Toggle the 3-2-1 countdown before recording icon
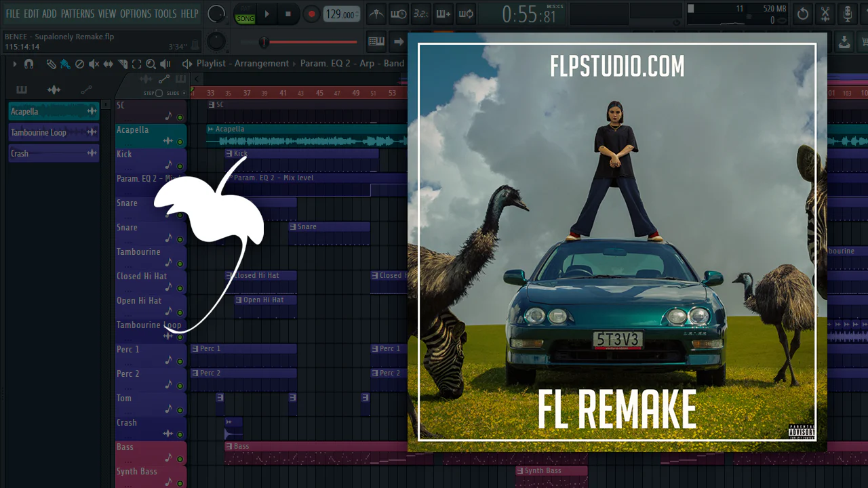The height and width of the screenshot is (488, 868). tap(421, 14)
